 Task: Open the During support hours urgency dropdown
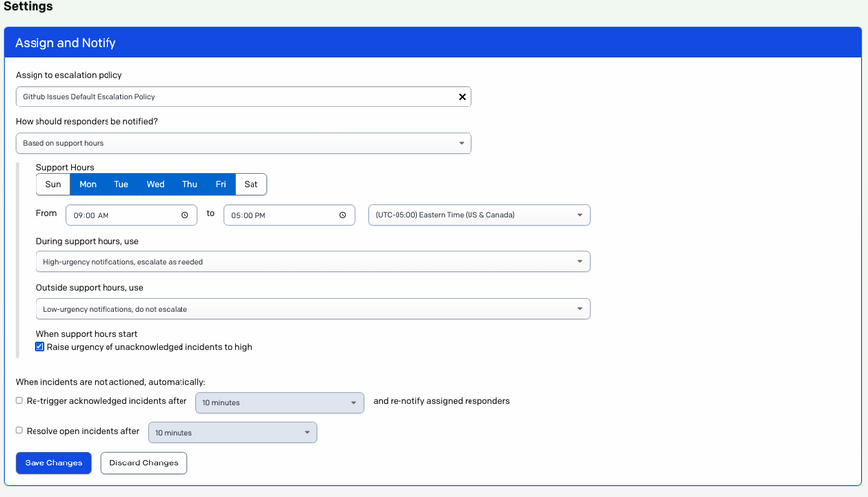[x=313, y=262]
